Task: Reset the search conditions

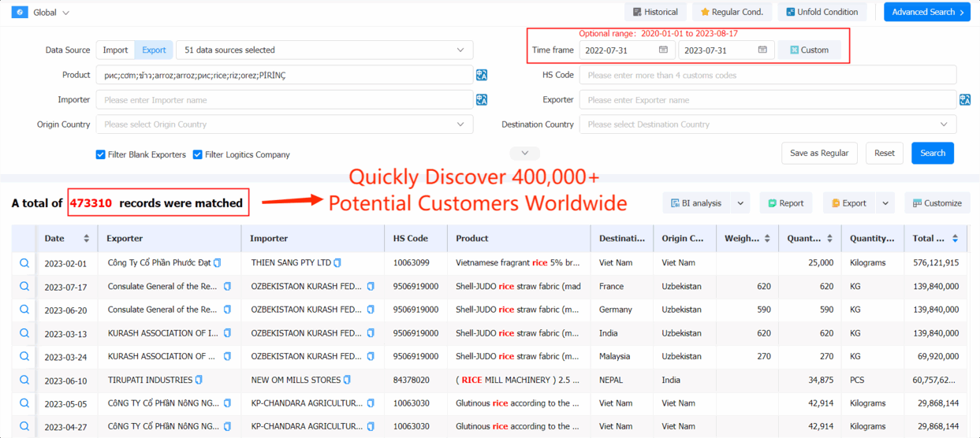Action: tap(885, 153)
